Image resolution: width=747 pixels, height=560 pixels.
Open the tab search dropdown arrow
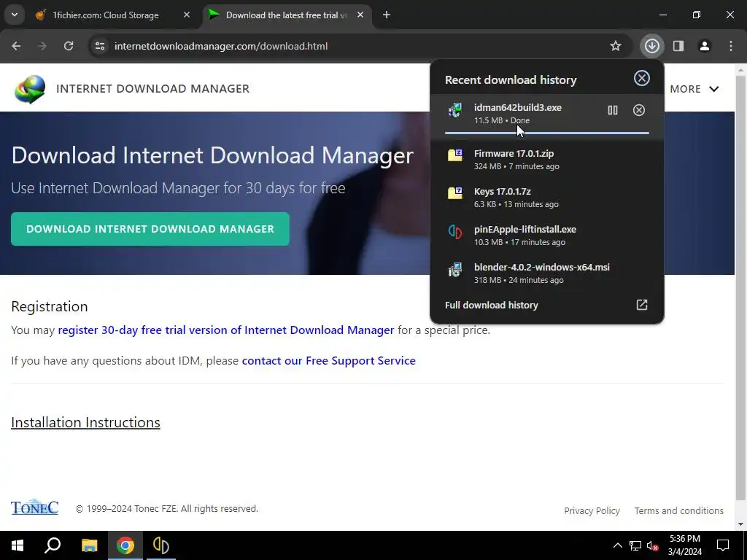[15, 15]
